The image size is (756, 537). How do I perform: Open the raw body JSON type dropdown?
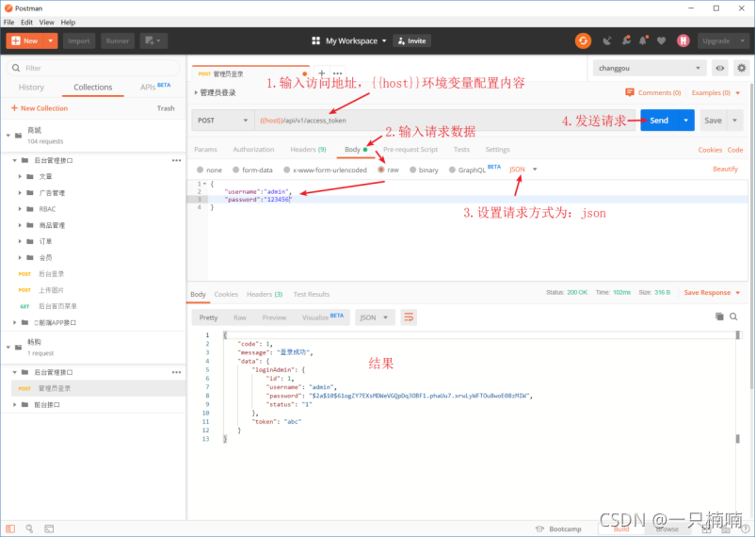(x=523, y=170)
